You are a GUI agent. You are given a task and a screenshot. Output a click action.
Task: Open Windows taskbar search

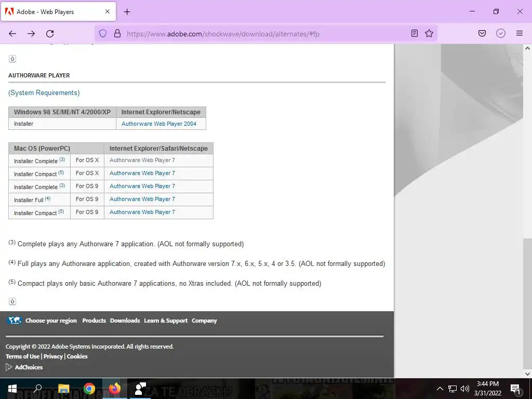coord(37,389)
